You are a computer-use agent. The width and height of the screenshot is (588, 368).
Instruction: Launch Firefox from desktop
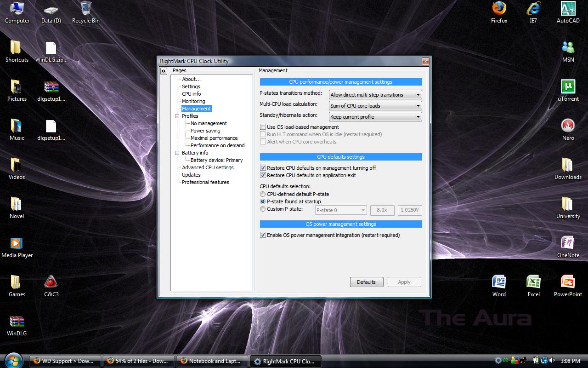(x=499, y=12)
